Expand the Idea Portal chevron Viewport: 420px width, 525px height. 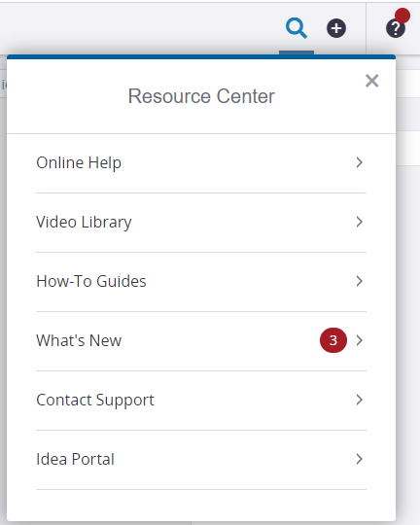(x=360, y=459)
